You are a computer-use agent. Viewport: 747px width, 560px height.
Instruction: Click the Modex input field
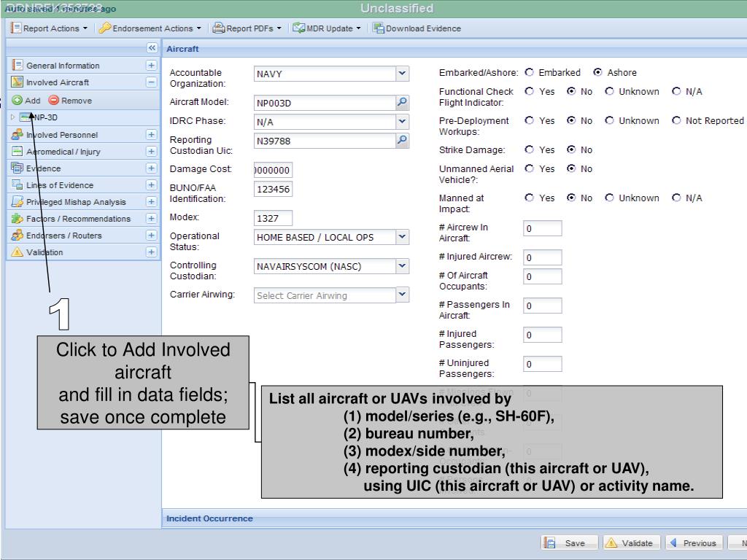[x=273, y=217]
